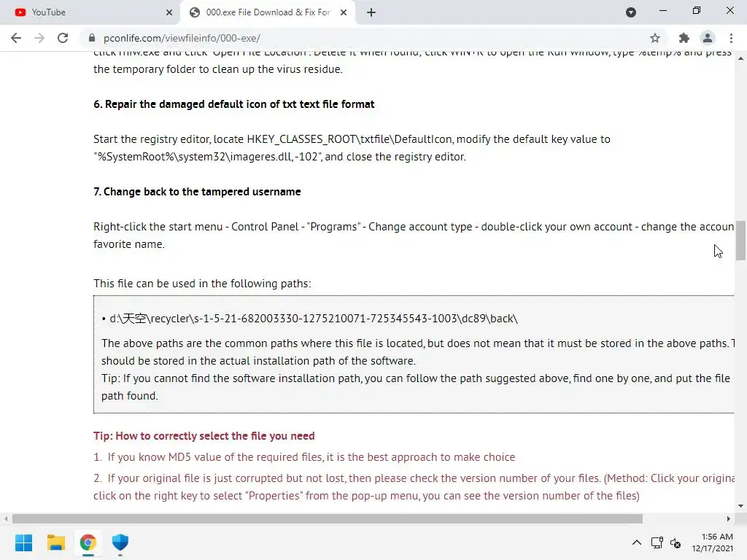Click Chrome icon in taskbar

pos(88,542)
